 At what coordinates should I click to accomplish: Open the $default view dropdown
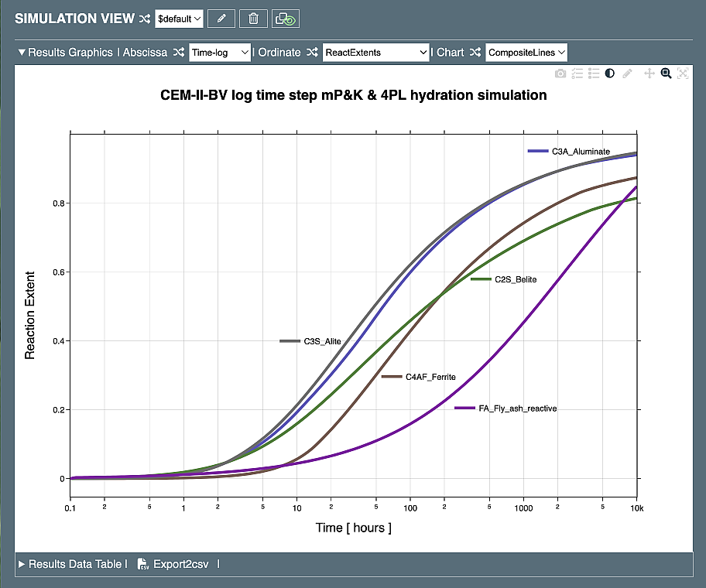179,19
